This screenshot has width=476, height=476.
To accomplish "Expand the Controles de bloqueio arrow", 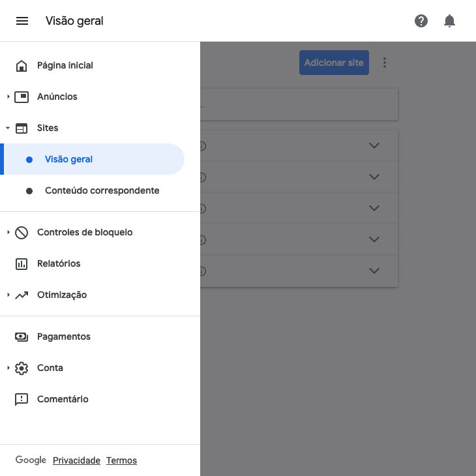I will 8,233.
